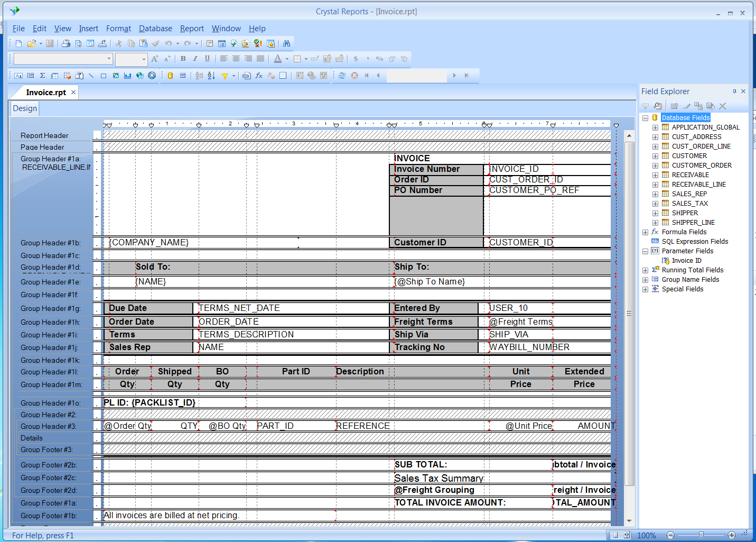756x542 pixels.
Task: Refresh report data icon
Action: pos(342,76)
